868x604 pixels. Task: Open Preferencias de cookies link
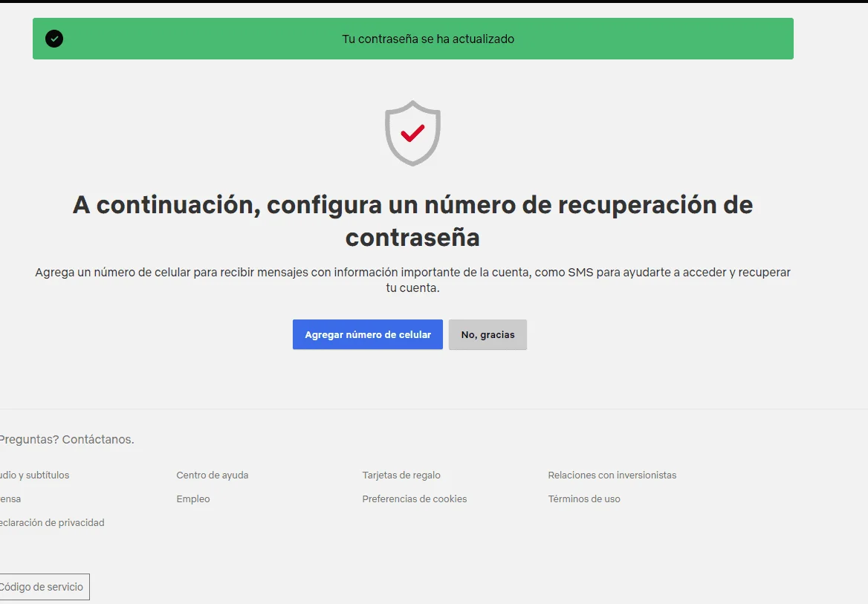pyautogui.click(x=415, y=499)
